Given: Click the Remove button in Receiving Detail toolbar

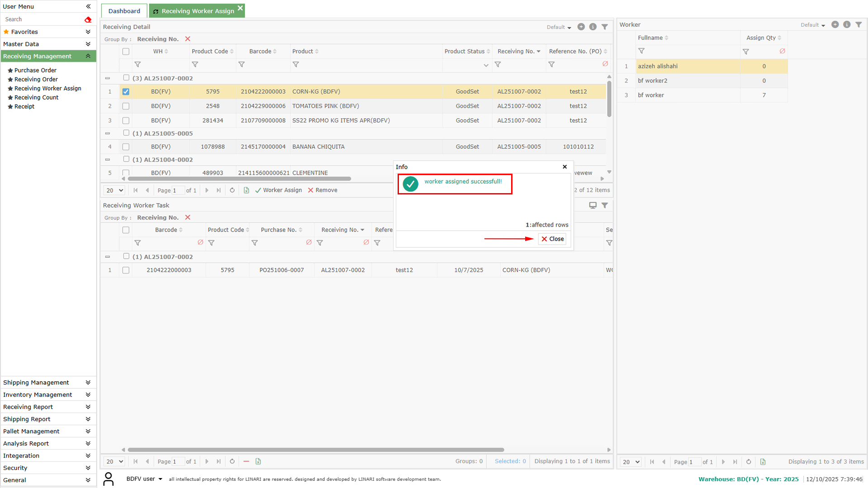Looking at the screenshot, I should click(323, 190).
